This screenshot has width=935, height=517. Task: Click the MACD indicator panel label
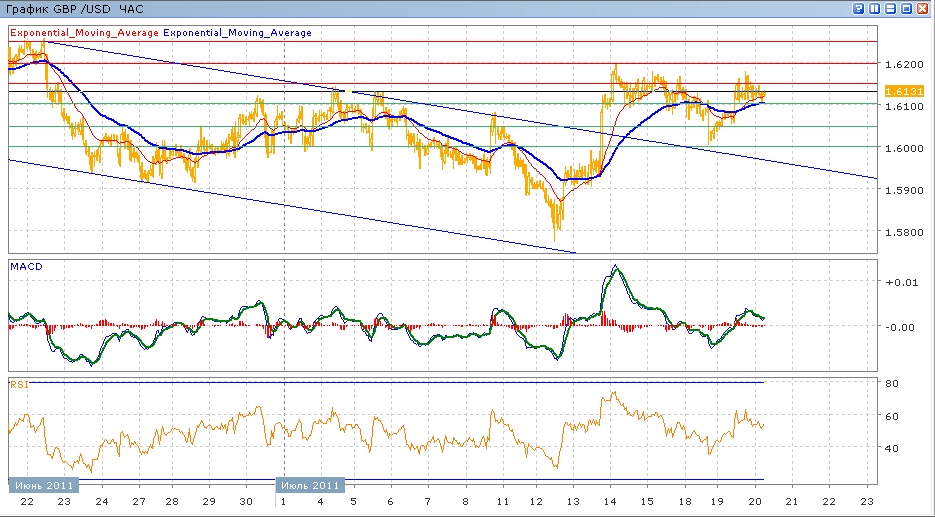click(25, 267)
